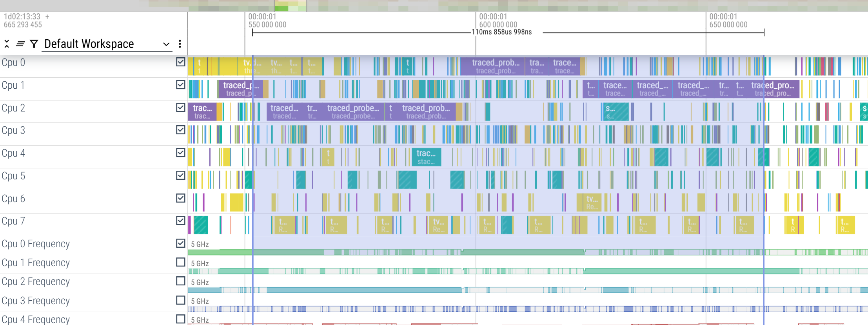Expand the Default Workspace dropdown
Image resolution: width=868 pixels, height=325 pixels.
point(166,44)
